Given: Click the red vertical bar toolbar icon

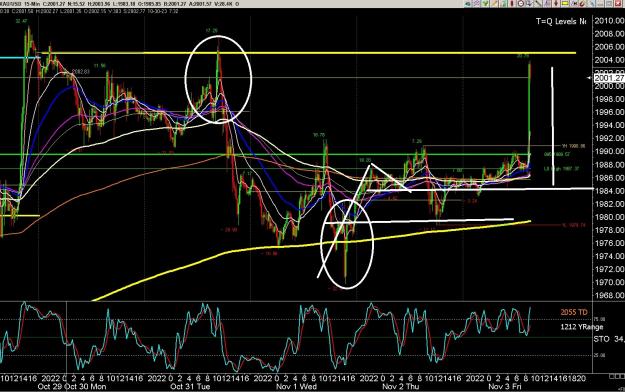Looking at the screenshot, I should [512, 4].
